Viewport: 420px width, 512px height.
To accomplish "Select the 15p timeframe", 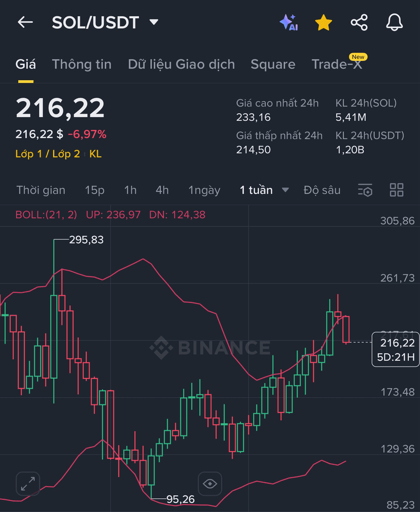I will coord(95,190).
